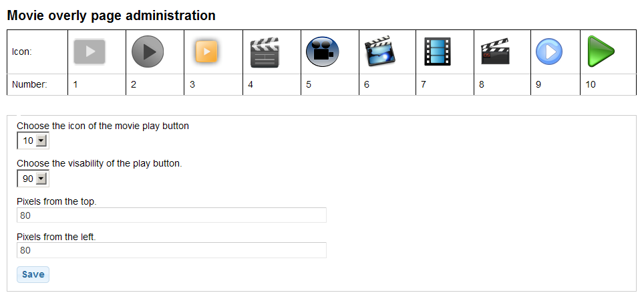Open the play button icon number dropdown
644x299 pixels.
point(33,140)
